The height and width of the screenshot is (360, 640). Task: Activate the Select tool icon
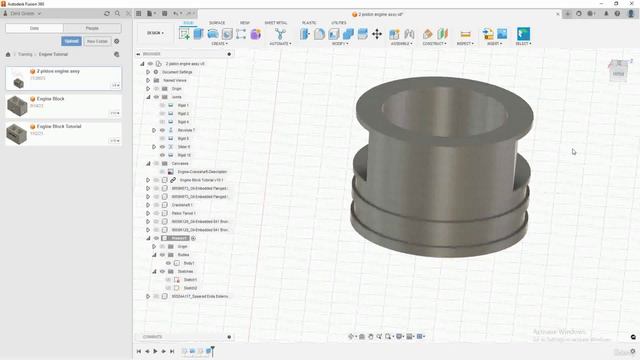click(x=523, y=34)
